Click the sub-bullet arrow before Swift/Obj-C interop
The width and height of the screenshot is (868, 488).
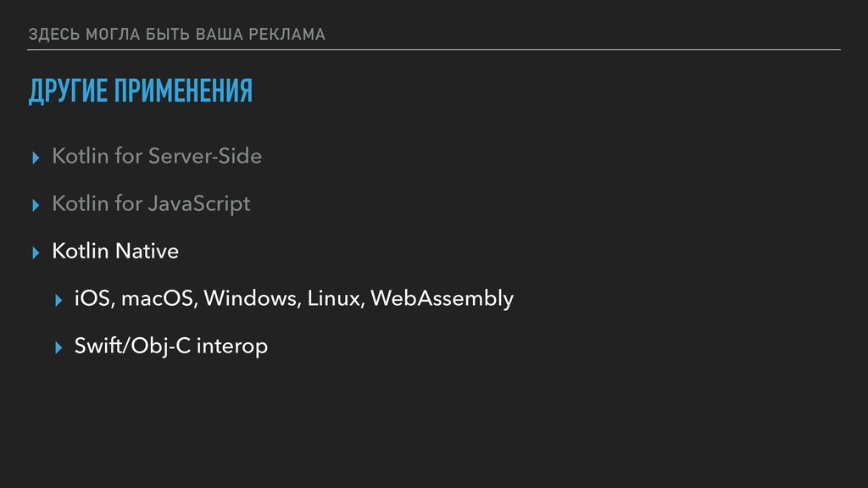click(57, 347)
